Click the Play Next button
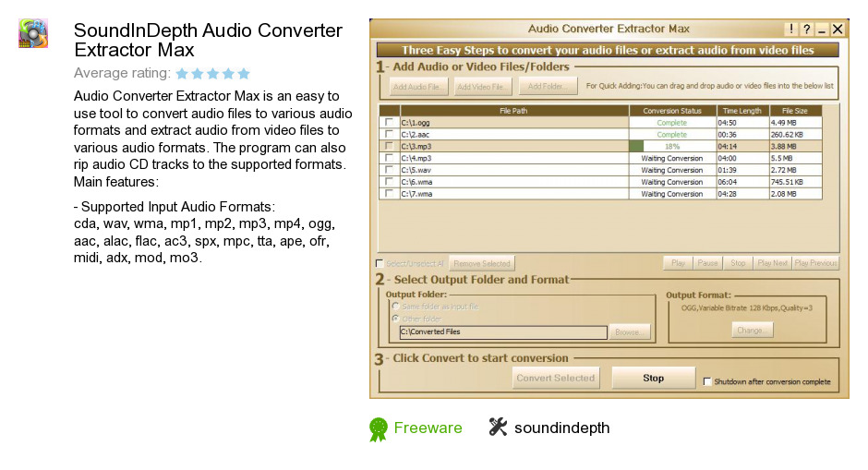This screenshot has width=868, height=470. 772,263
